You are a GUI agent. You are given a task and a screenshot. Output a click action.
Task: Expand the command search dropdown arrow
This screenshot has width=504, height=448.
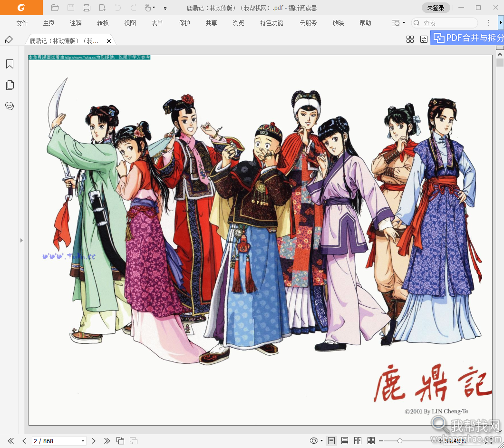click(x=404, y=23)
